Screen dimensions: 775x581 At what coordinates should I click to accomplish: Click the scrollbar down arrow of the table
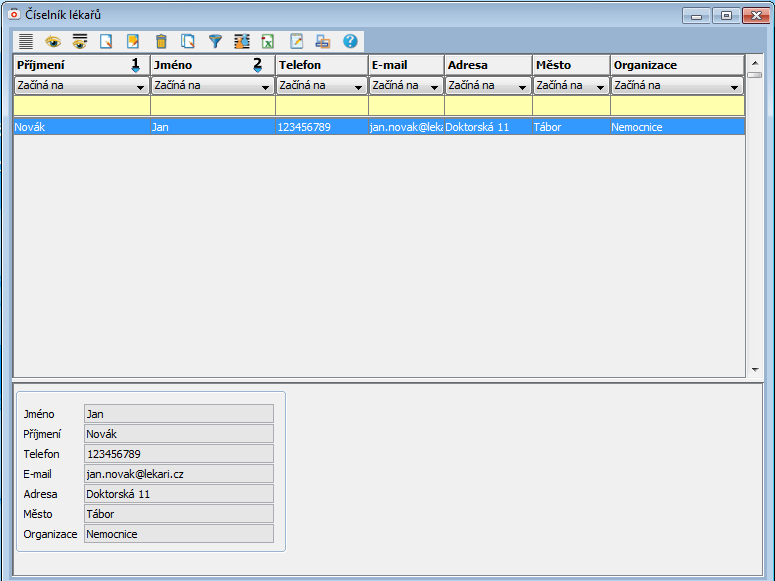click(x=754, y=370)
